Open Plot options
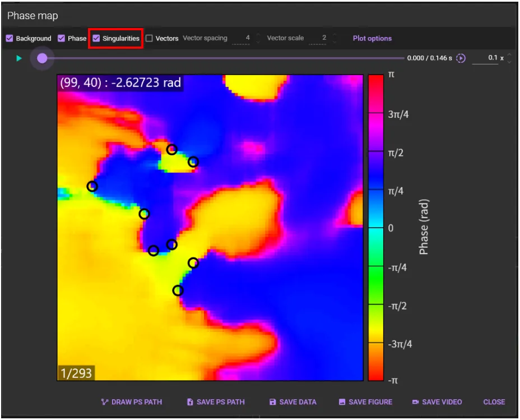 coord(372,39)
